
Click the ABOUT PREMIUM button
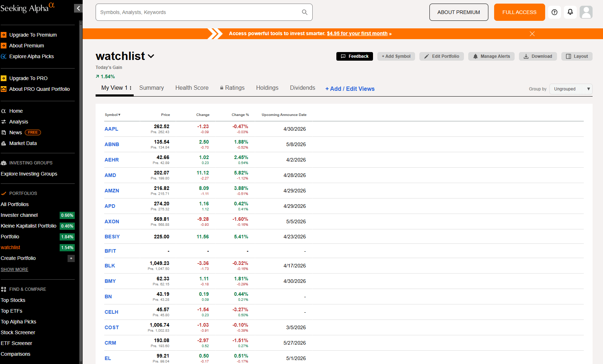click(459, 12)
